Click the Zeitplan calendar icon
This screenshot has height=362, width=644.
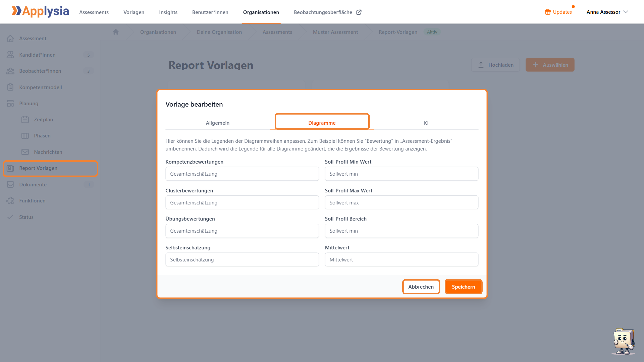25,119
